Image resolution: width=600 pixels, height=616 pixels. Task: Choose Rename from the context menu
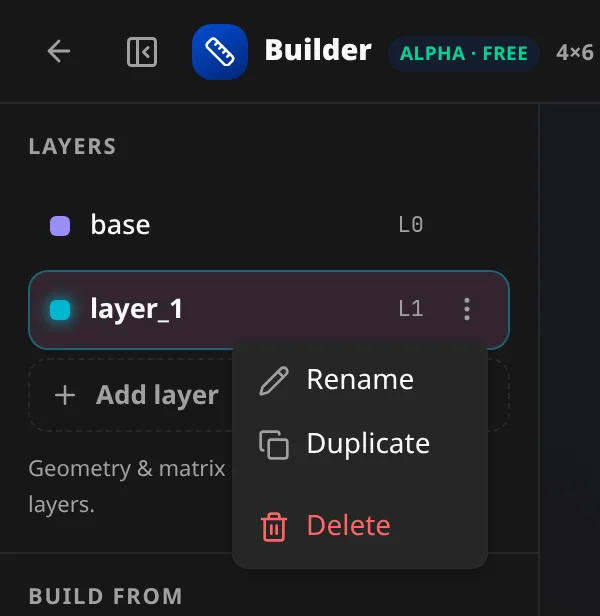point(360,380)
